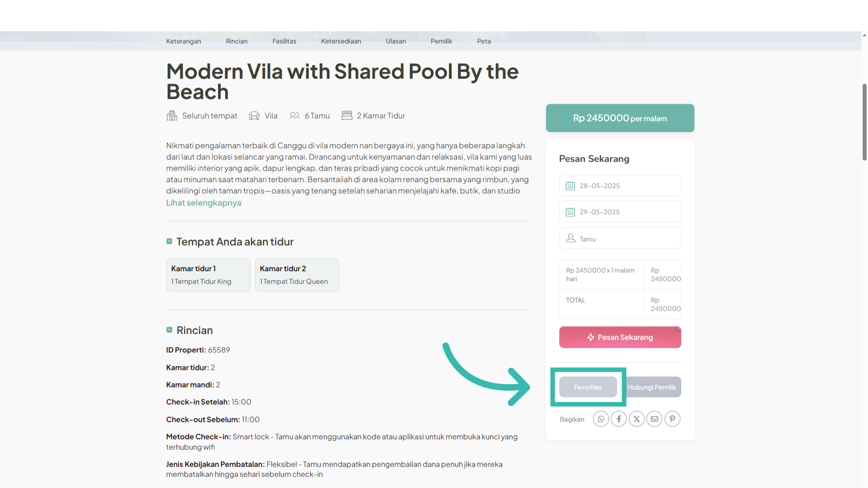The height and width of the screenshot is (488, 868).
Task: Share listing via WhatsApp icon
Action: [601, 419]
